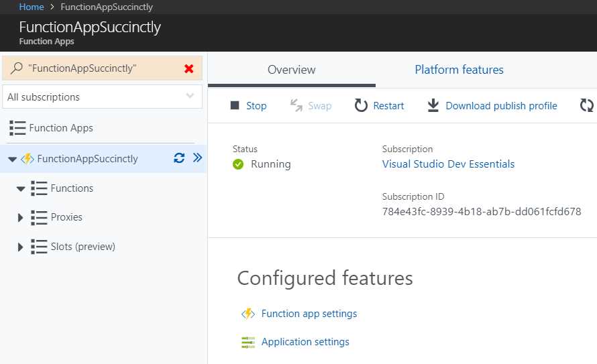
Task: Click the Subscription ID value text
Action: (482, 211)
